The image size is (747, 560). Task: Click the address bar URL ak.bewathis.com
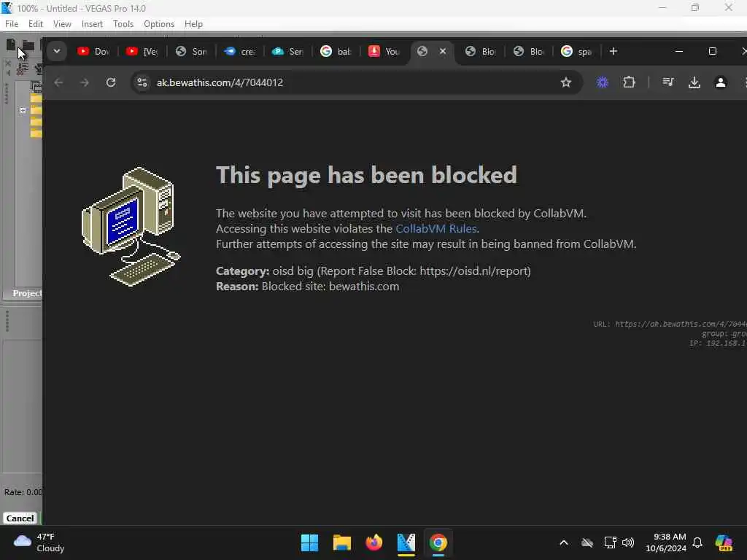coord(220,82)
